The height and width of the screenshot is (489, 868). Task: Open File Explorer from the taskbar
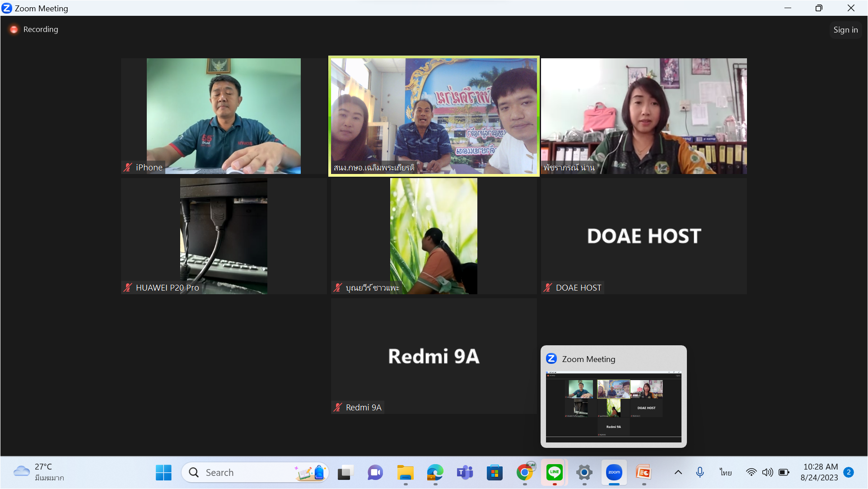coord(405,473)
